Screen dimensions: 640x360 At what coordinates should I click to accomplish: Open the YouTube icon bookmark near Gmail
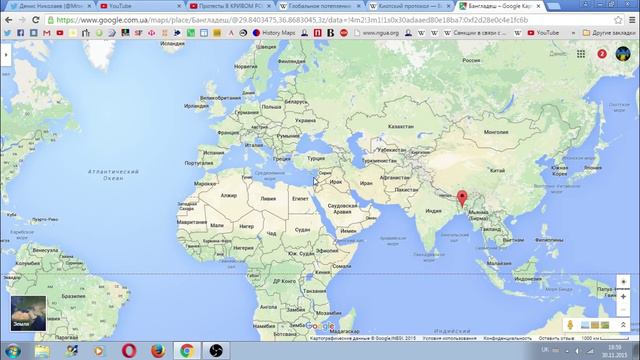click(60, 33)
